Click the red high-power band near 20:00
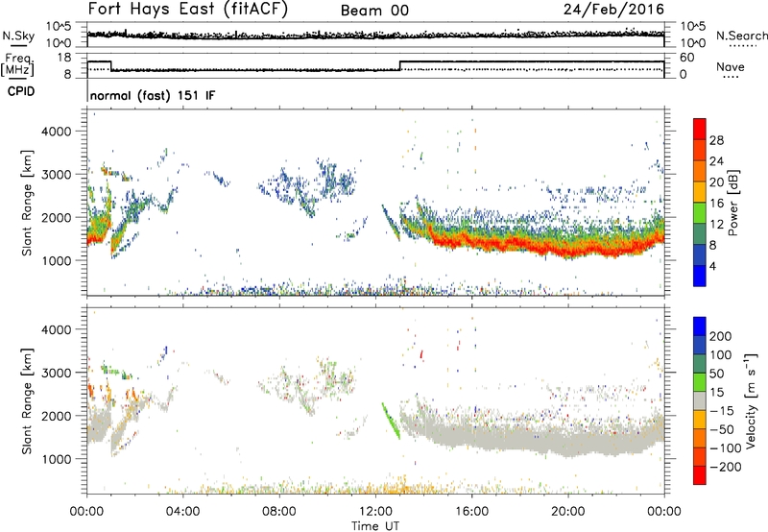Image resolution: width=768 pixels, height=532 pixels. pos(568,252)
